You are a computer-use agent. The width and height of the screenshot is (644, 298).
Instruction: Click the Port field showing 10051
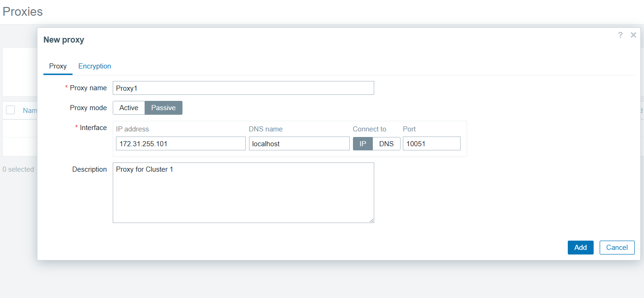tap(431, 144)
